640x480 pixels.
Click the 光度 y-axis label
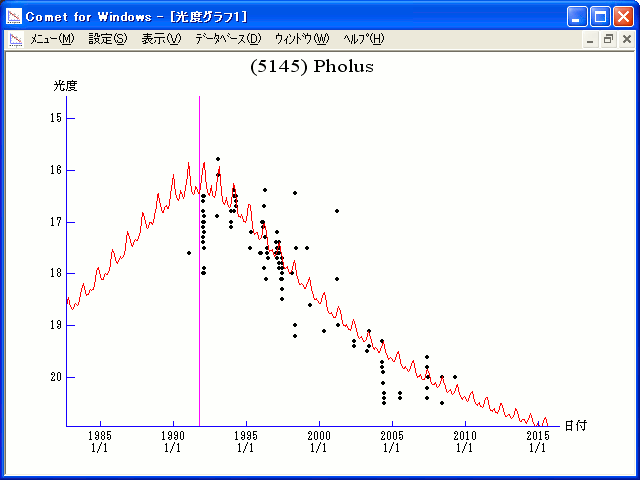pos(65,86)
